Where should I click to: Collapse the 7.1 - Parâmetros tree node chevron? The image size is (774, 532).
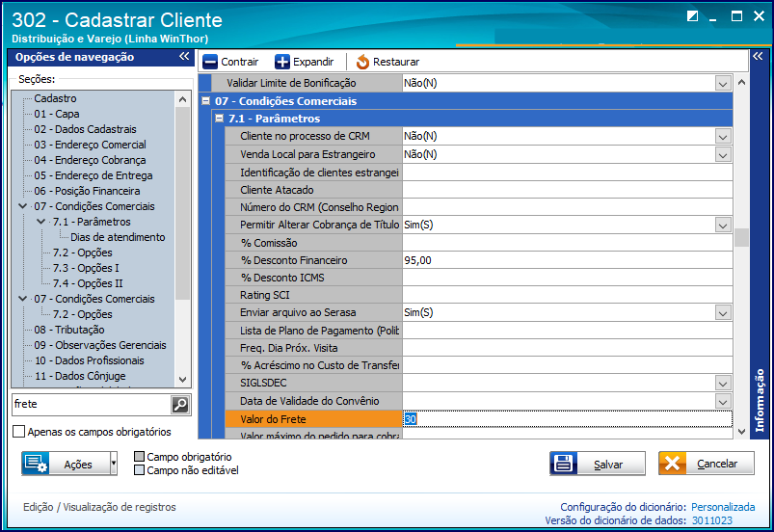(41, 222)
